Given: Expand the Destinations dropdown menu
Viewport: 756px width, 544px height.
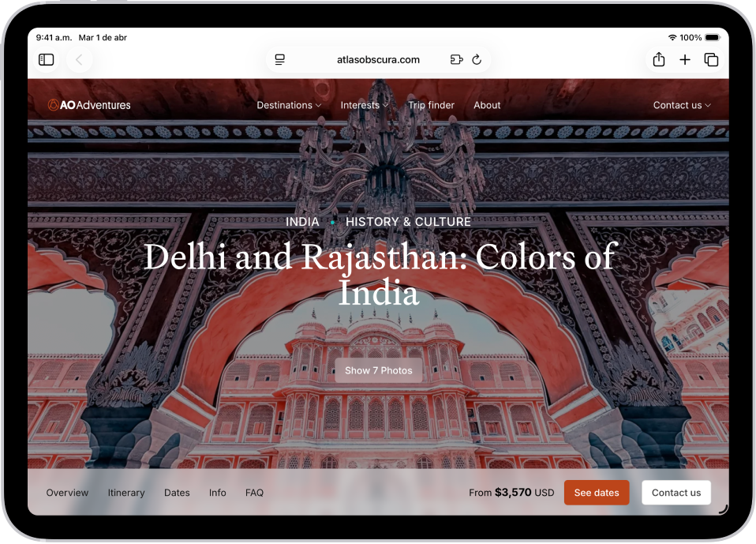Looking at the screenshot, I should pos(289,105).
